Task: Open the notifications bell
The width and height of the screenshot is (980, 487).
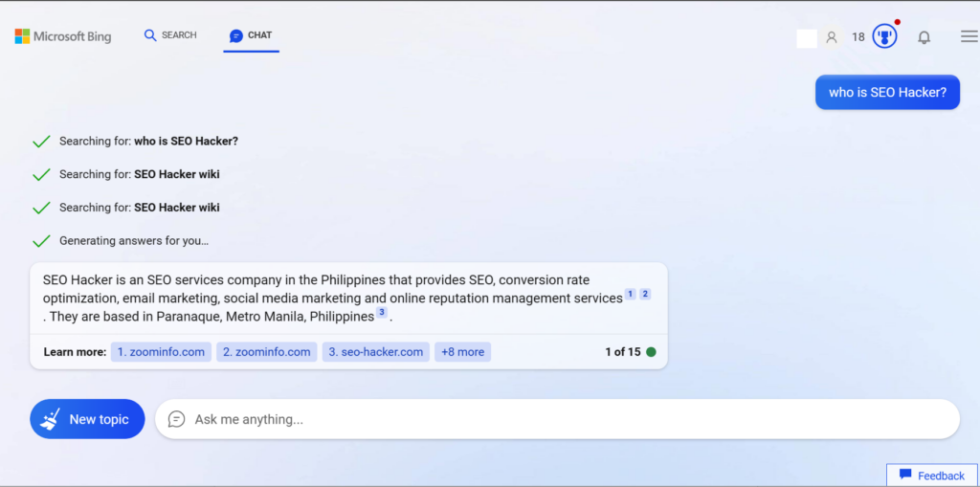Action: click(924, 37)
